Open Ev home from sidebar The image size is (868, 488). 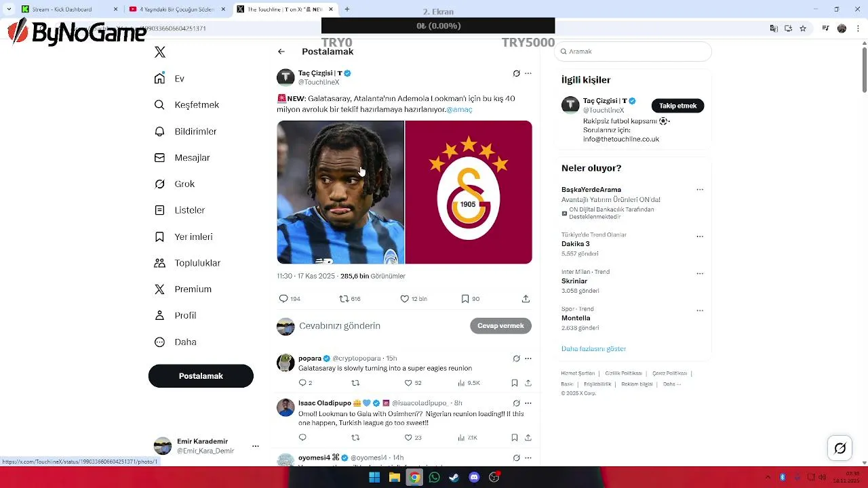169,79
